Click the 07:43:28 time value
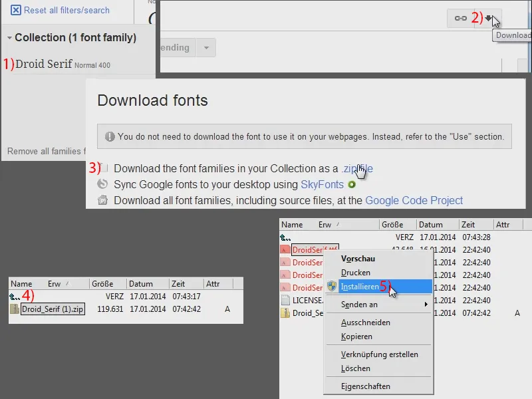 click(476, 237)
